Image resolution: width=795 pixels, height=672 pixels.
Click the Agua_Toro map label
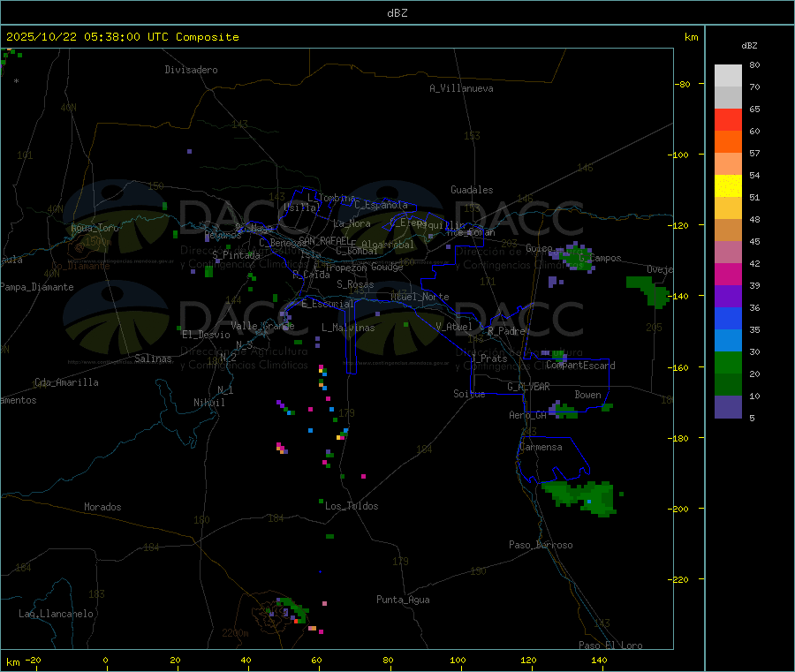(x=95, y=228)
